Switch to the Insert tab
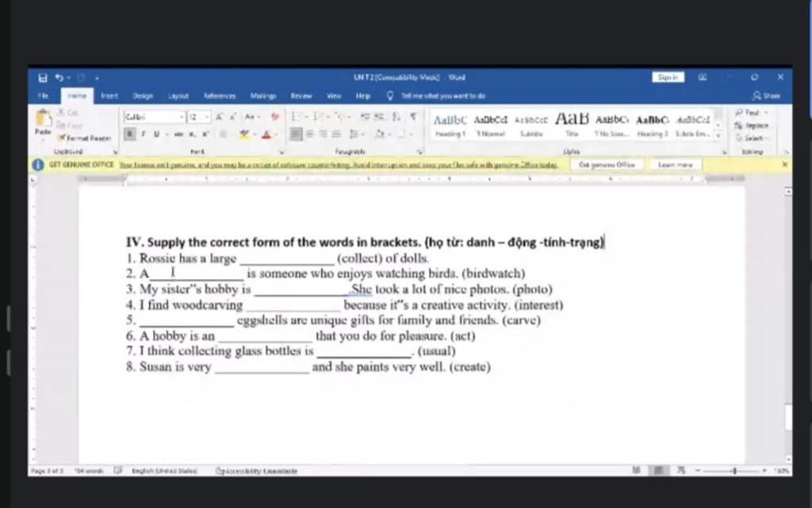The width and height of the screenshot is (812, 508). [x=109, y=96]
